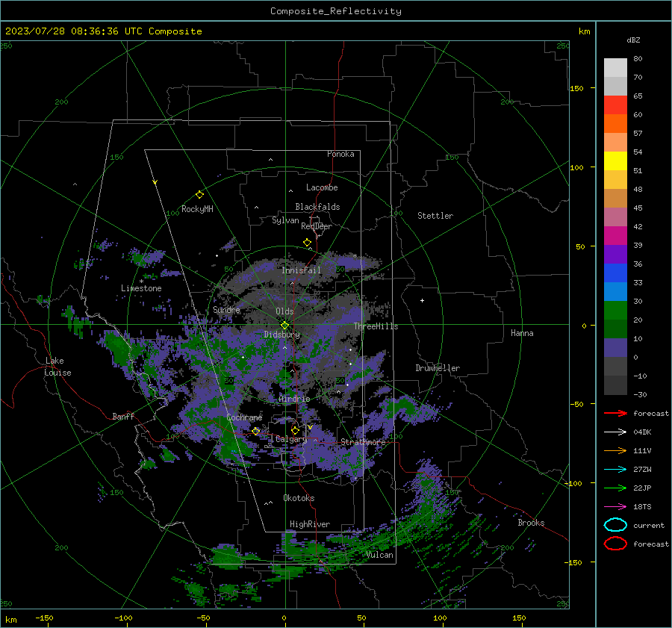672x628 pixels.
Task: Select the yellow 51-54 dBZ swatch
Action: pyautogui.click(x=615, y=161)
